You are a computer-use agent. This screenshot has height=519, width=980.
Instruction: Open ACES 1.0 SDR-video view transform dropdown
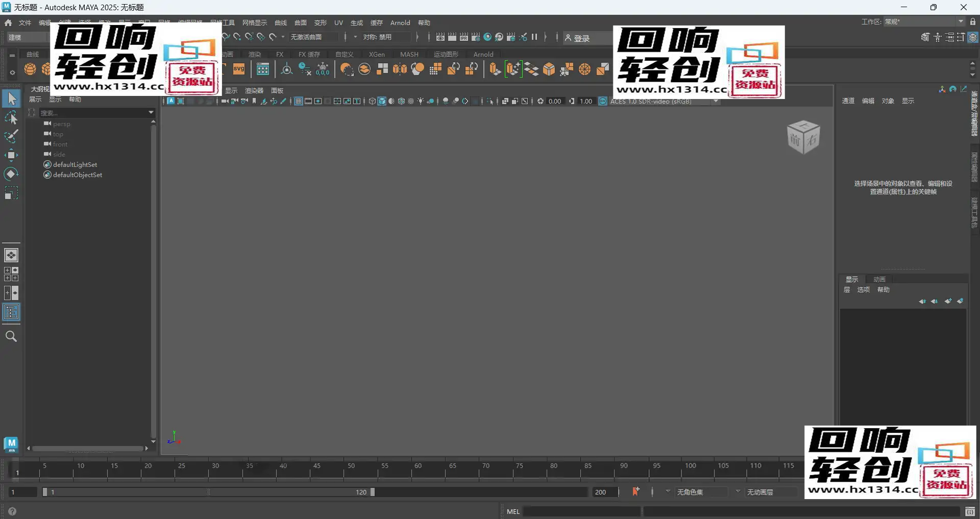(x=665, y=101)
